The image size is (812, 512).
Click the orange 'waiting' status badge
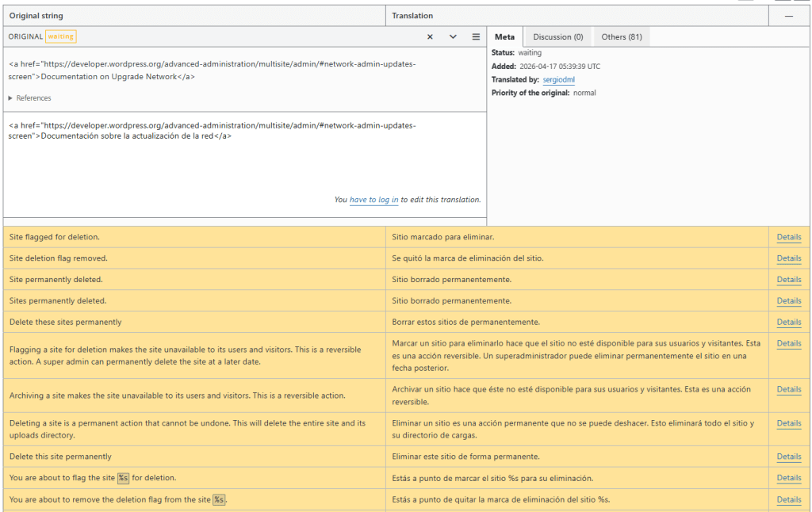(60, 36)
